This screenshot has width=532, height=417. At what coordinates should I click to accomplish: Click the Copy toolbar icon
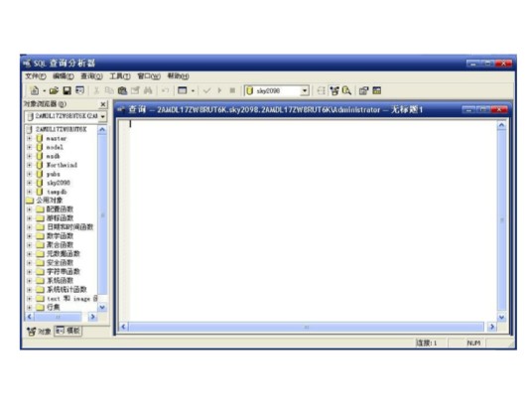click(x=109, y=90)
